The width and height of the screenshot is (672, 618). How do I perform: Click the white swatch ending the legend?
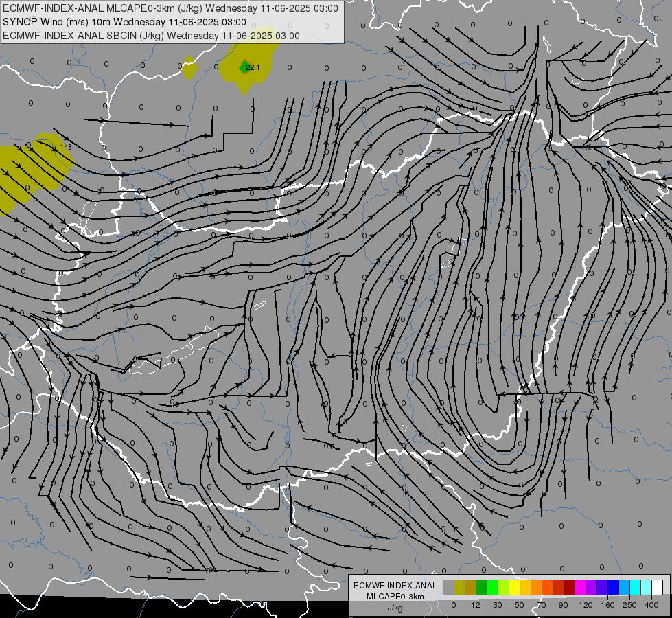658,587
